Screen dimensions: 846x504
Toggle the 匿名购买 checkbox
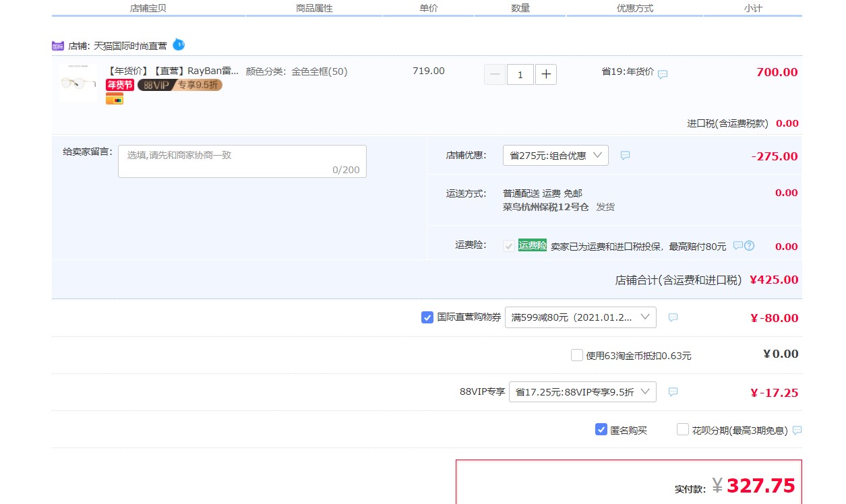(x=601, y=429)
